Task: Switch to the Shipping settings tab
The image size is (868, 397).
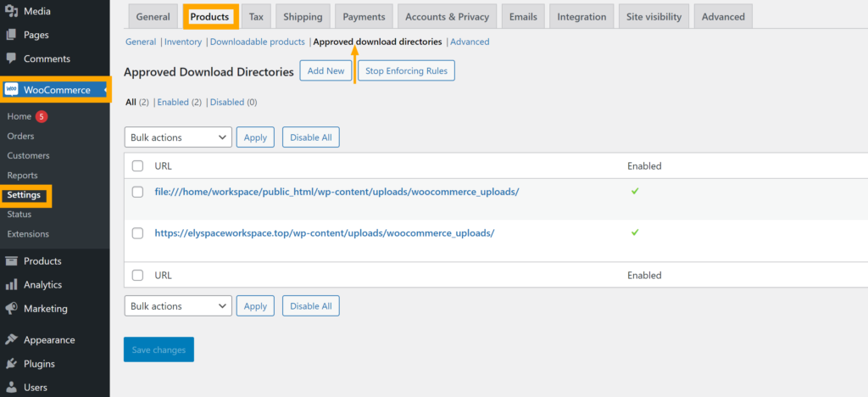Action: pyautogui.click(x=303, y=17)
